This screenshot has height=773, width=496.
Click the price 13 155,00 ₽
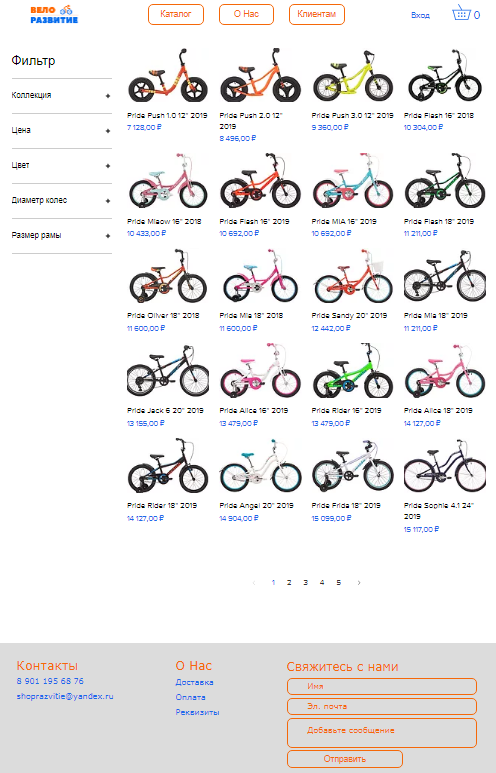pyautogui.click(x=146, y=423)
